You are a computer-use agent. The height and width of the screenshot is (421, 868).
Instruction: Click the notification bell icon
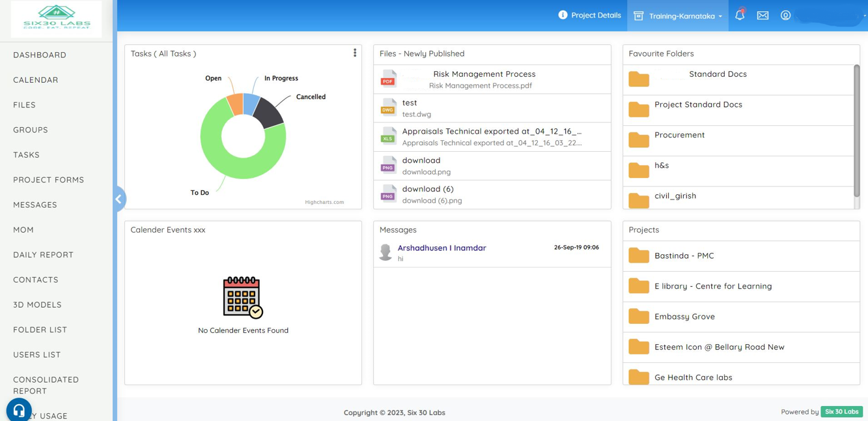739,15
